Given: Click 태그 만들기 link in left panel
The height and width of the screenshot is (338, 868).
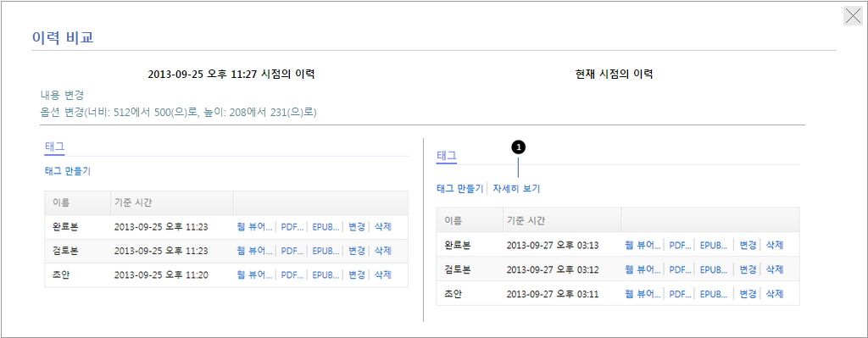Looking at the screenshot, I should point(68,171).
